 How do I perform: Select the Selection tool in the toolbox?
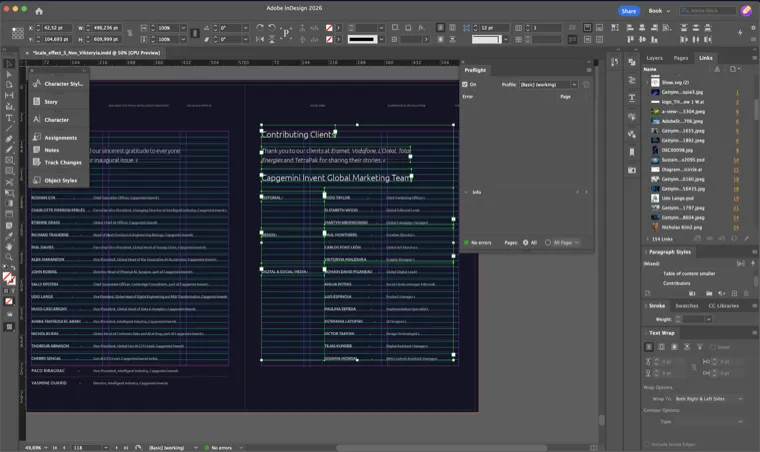pos(9,64)
